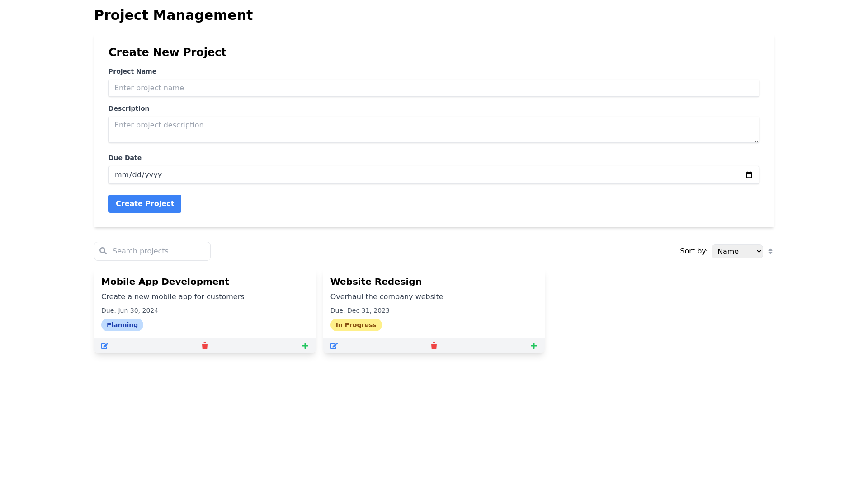The image size is (868, 488).
Task: Open the Mobile App Development card title
Action: point(165,282)
